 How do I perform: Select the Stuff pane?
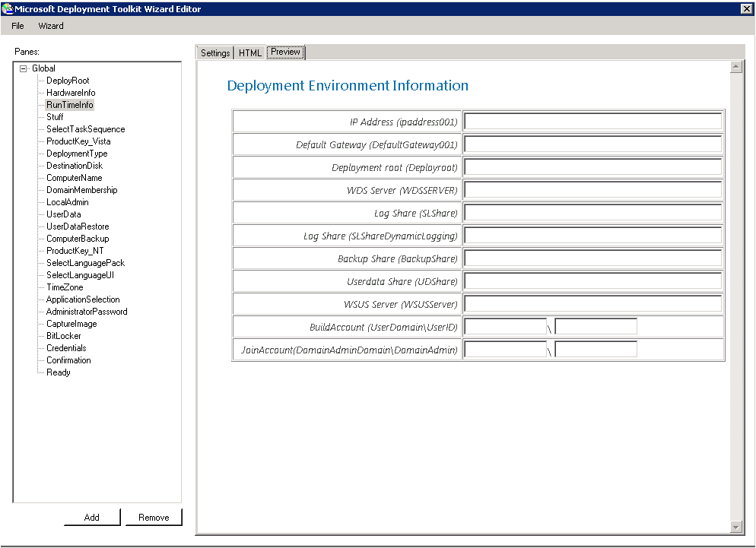click(55, 116)
